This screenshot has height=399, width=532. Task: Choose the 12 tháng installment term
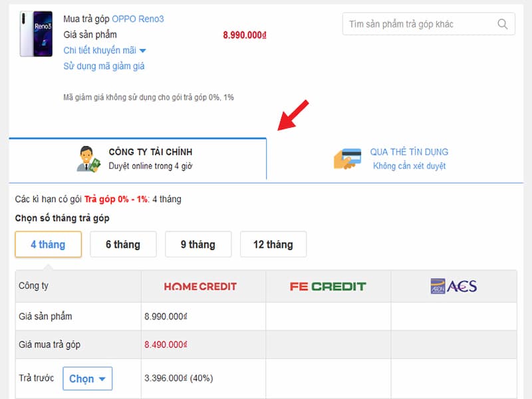(273, 245)
